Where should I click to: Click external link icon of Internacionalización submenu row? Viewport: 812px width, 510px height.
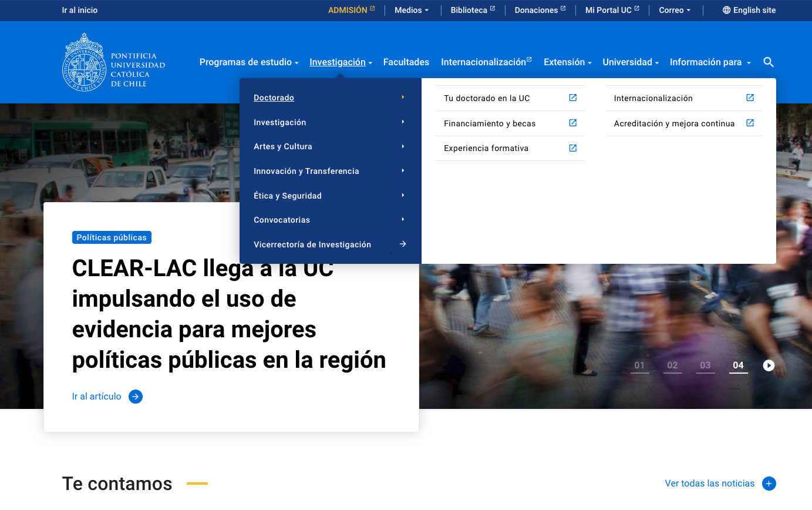(x=750, y=98)
